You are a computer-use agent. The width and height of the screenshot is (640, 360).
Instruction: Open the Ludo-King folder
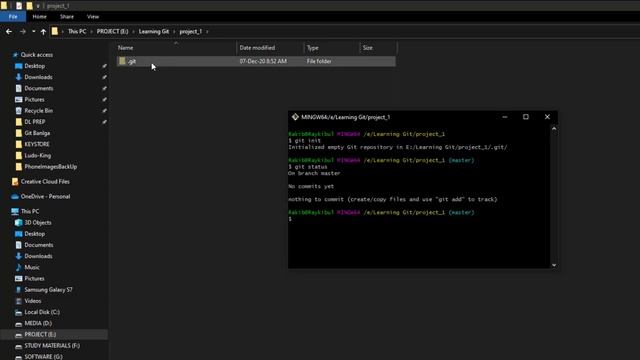click(x=38, y=156)
